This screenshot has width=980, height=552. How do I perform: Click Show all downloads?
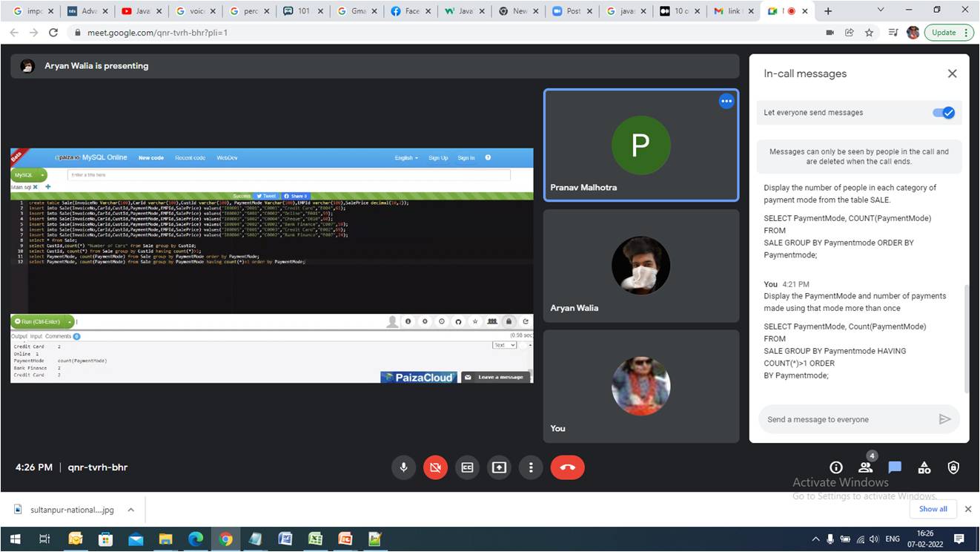933,509
